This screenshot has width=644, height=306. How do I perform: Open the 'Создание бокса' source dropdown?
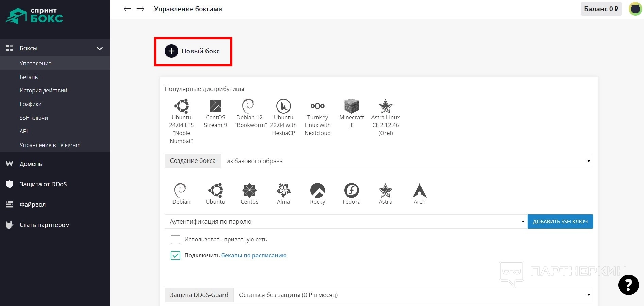click(x=407, y=161)
